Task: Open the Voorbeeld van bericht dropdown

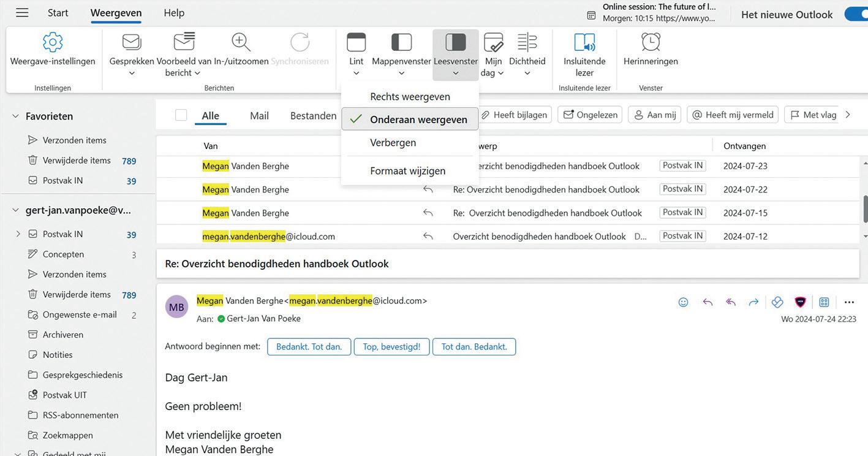Action: click(183, 55)
